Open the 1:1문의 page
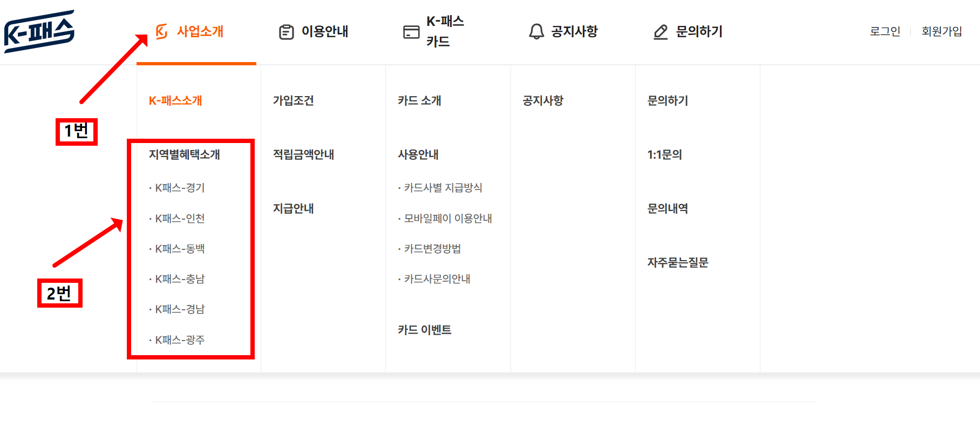The width and height of the screenshot is (980, 421). click(x=665, y=154)
